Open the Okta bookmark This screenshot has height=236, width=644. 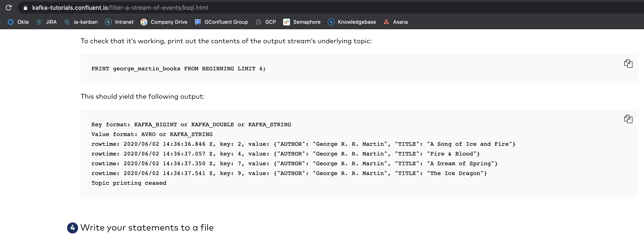tap(18, 22)
